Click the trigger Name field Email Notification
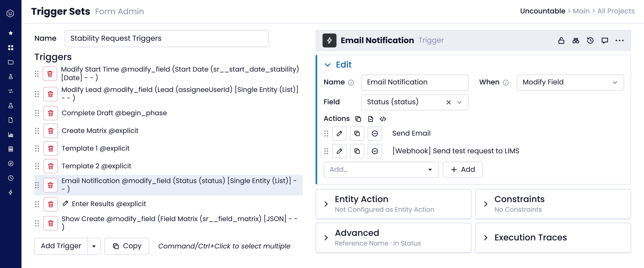 click(x=414, y=82)
